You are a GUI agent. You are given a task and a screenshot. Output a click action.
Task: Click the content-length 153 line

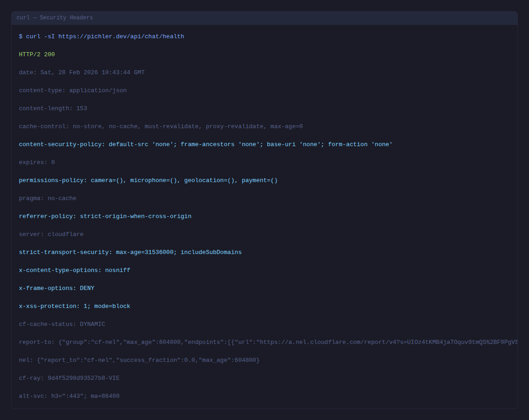click(53, 108)
